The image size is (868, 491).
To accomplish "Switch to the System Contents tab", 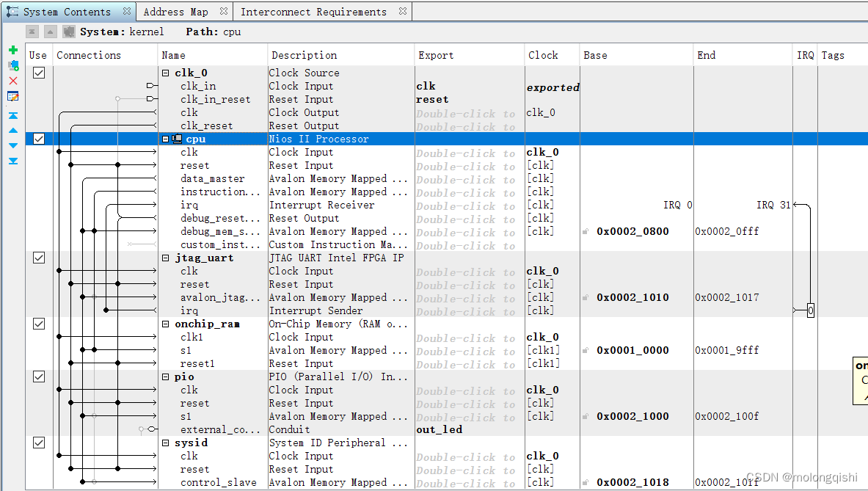I will point(68,12).
